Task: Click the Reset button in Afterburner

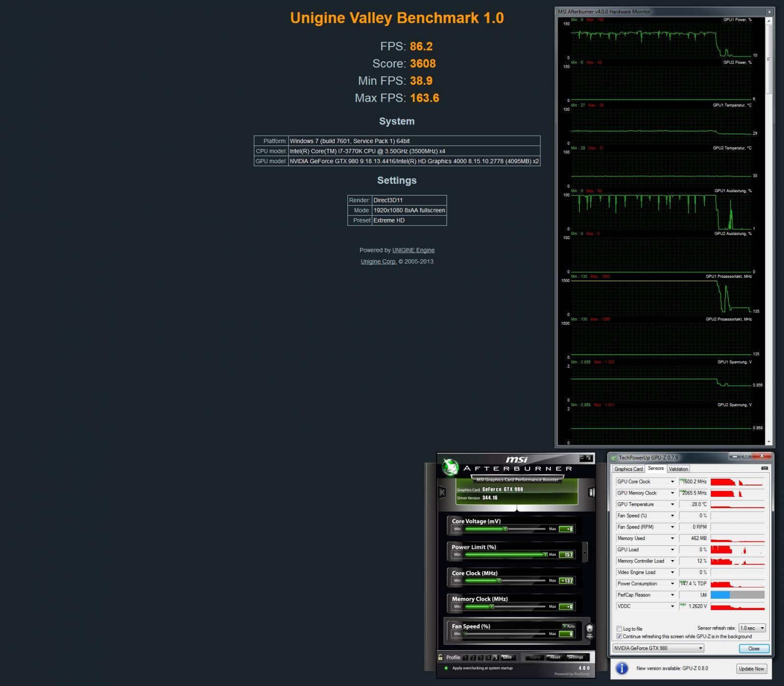Action: 555,658
